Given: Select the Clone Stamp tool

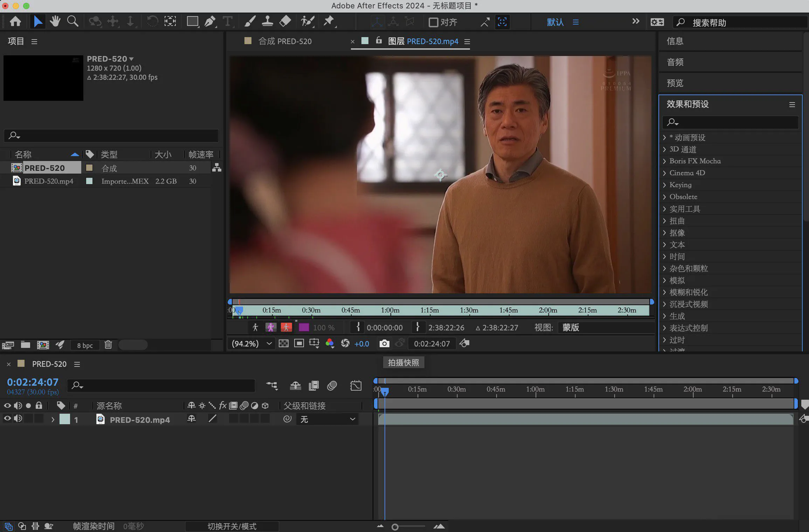Looking at the screenshot, I should pos(268,22).
